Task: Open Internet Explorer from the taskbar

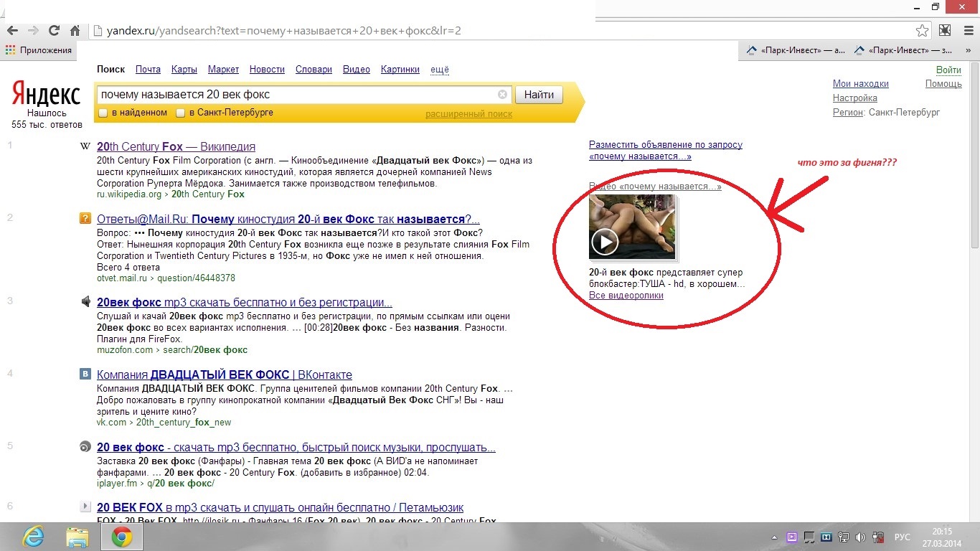Action: [33, 537]
